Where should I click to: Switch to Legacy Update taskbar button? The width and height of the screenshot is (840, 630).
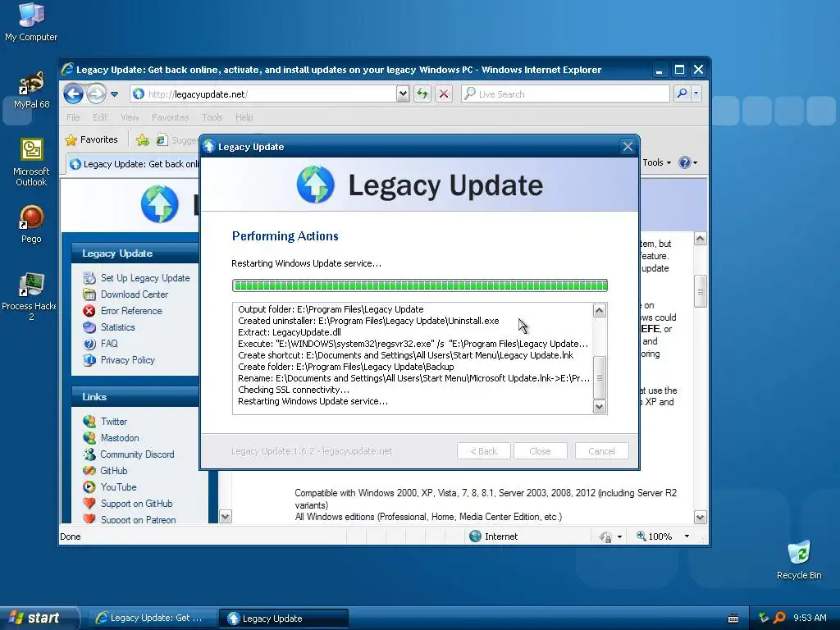tap(284, 619)
